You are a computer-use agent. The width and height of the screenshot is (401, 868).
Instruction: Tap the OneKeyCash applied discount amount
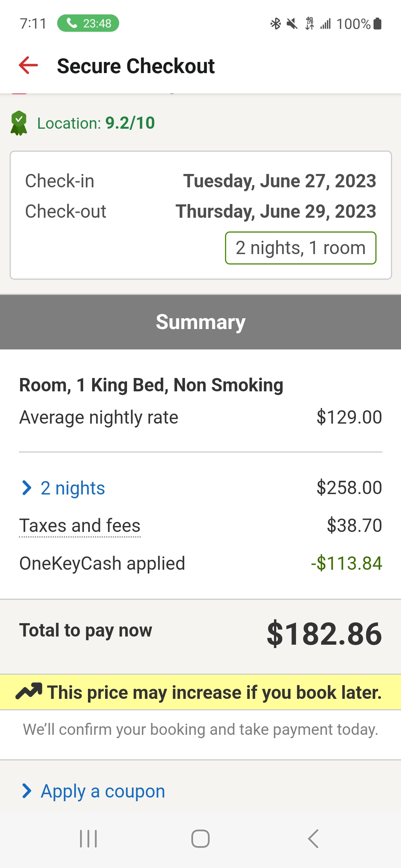tap(346, 563)
